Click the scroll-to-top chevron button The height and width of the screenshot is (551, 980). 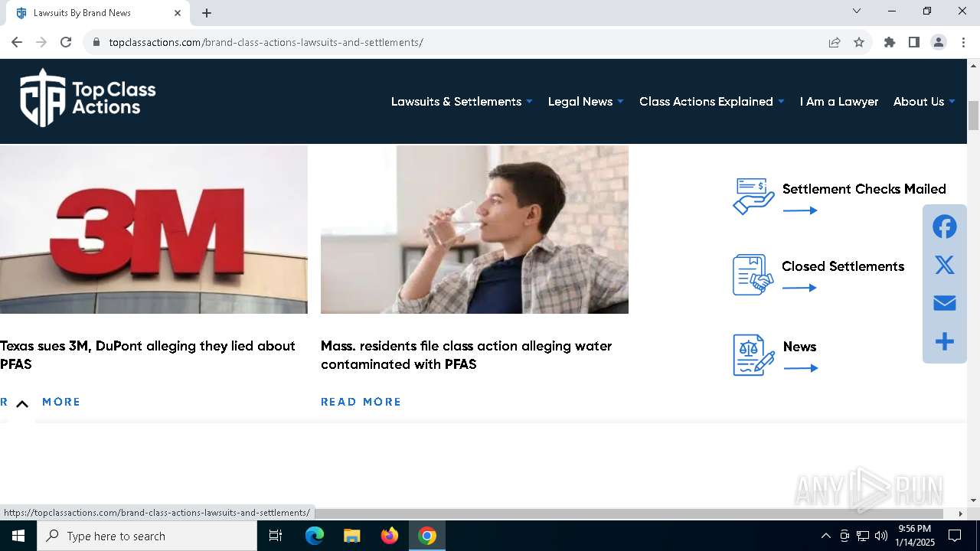(22, 403)
